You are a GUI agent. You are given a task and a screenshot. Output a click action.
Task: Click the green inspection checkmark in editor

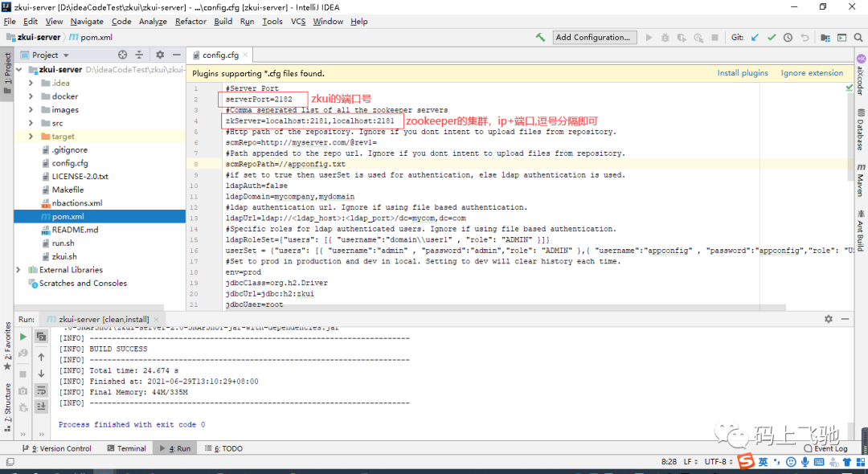[x=850, y=88]
